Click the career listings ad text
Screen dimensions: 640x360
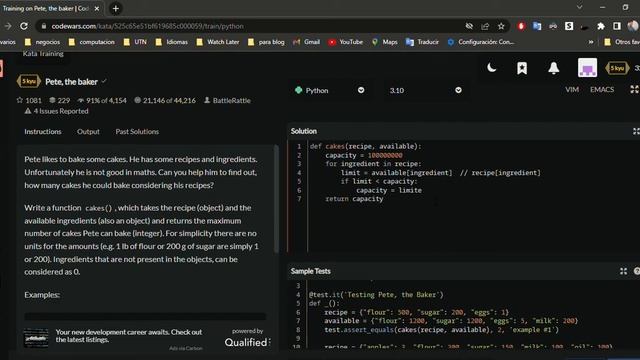pos(129,336)
